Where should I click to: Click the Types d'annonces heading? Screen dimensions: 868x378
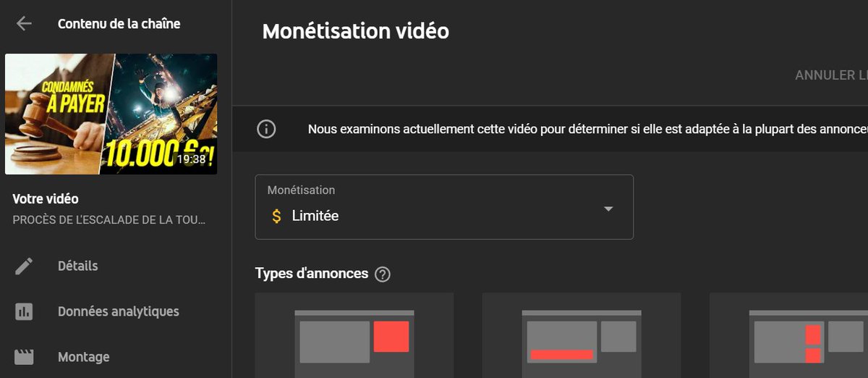pos(312,274)
